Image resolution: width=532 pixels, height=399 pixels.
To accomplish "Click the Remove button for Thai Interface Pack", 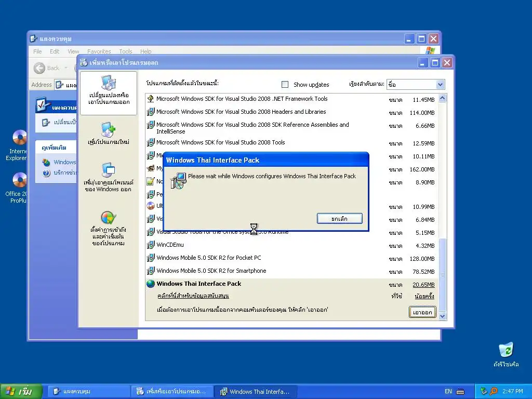I will 422,312.
